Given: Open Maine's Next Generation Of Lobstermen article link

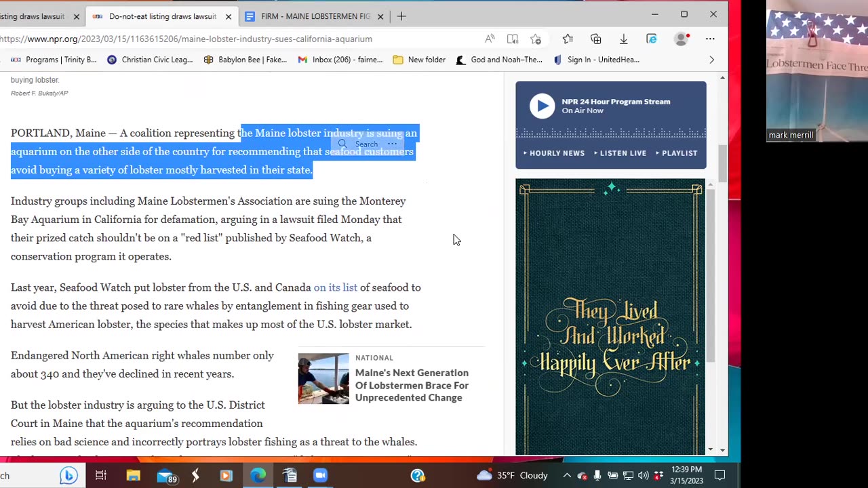Looking at the screenshot, I should pos(412,385).
